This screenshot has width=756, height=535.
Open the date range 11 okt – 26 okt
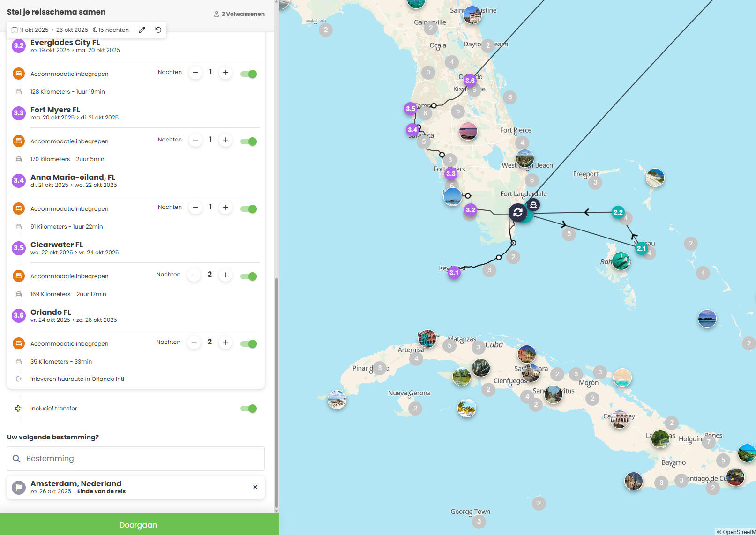[70, 30]
